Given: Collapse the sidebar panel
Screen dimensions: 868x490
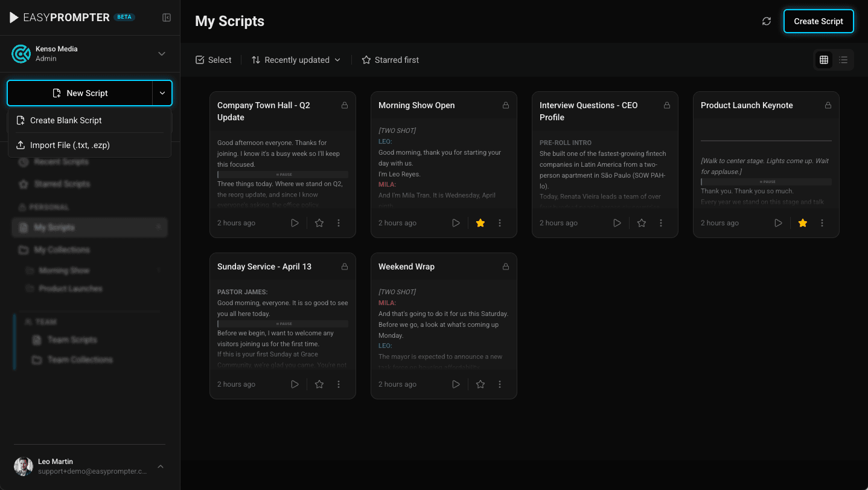Looking at the screenshot, I should pos(166,17).
